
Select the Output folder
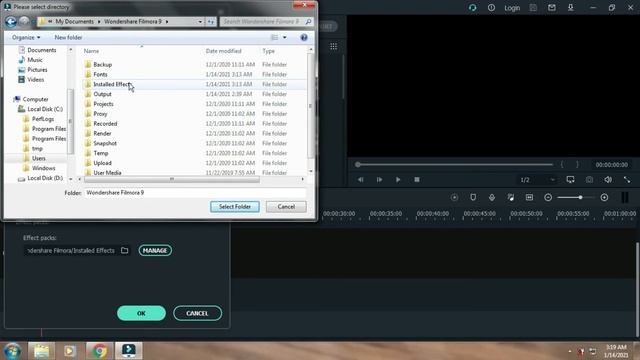pyautogui.click(x=102, y=94)
